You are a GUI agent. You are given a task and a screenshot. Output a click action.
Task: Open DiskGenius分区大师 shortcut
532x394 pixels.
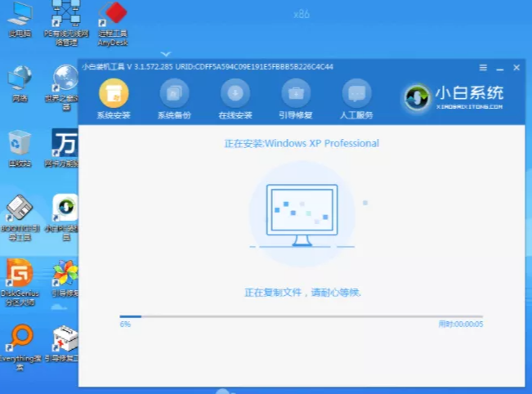(x=20, y=282)
